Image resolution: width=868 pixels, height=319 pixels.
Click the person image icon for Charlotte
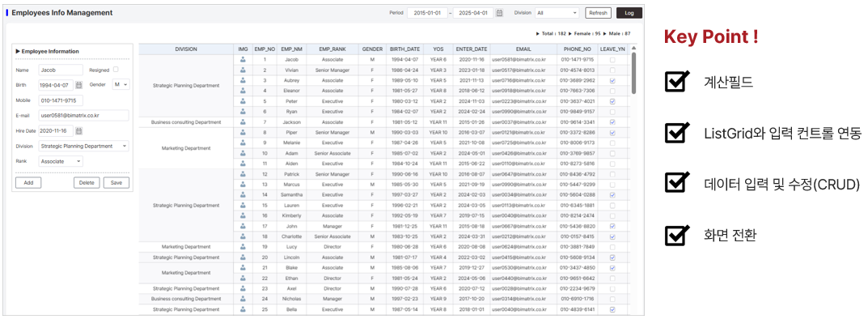click(x=243, y=236)
